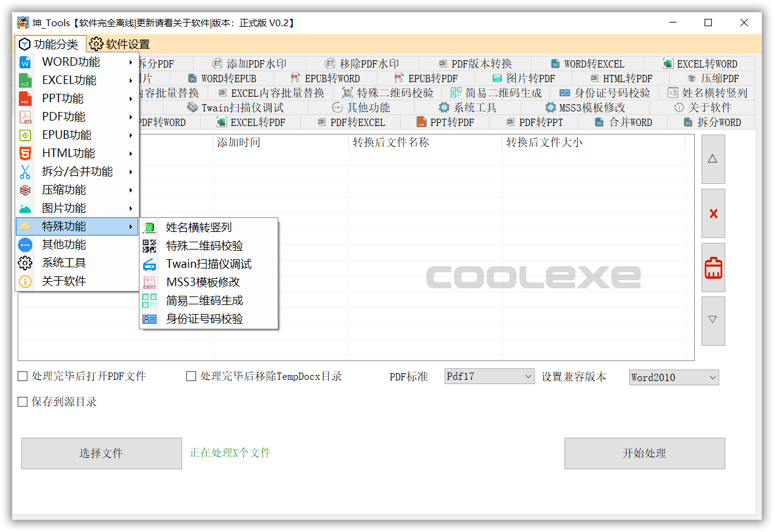Open the 软件设置 menu

[120, 44]
